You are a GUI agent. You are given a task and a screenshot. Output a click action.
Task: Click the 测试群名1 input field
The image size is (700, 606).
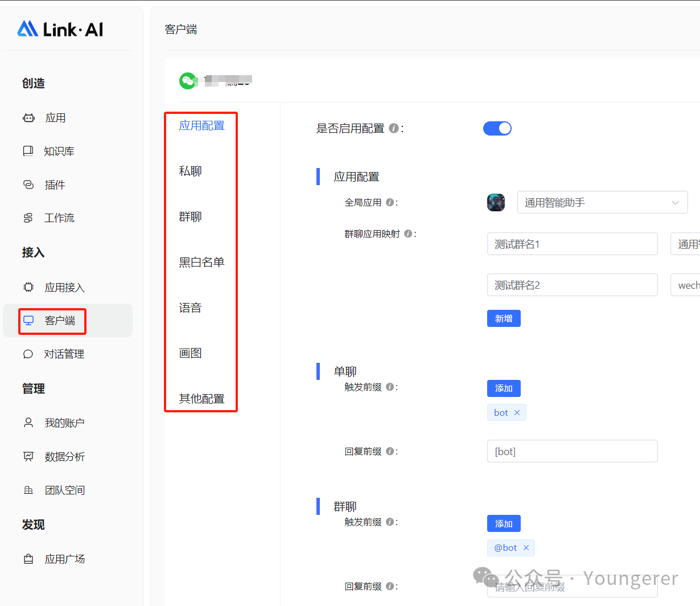click(x=572, y=244)
